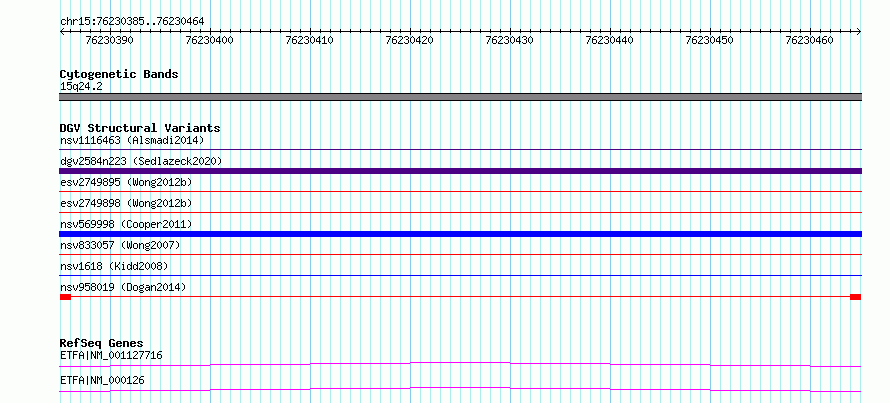Select variant nsv1618 (Kidd2008)
Viewport: 890px width, 403px height.
[114, 266]
